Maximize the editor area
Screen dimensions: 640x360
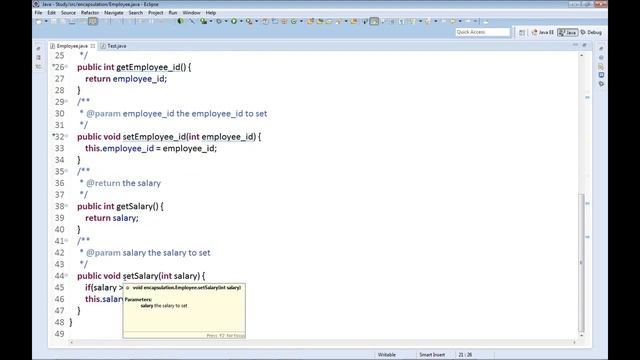click(584, 45)
